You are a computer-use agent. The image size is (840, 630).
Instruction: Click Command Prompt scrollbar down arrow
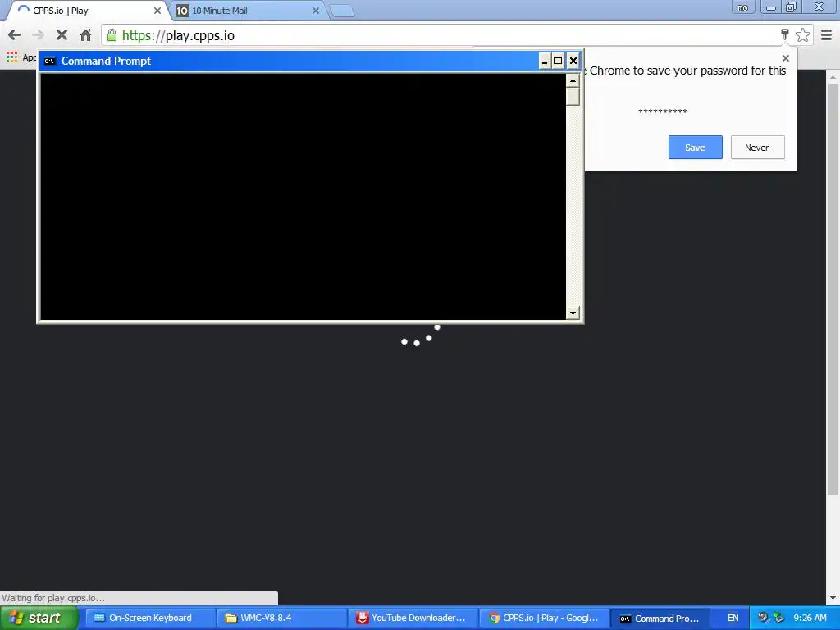pos(573,313)
